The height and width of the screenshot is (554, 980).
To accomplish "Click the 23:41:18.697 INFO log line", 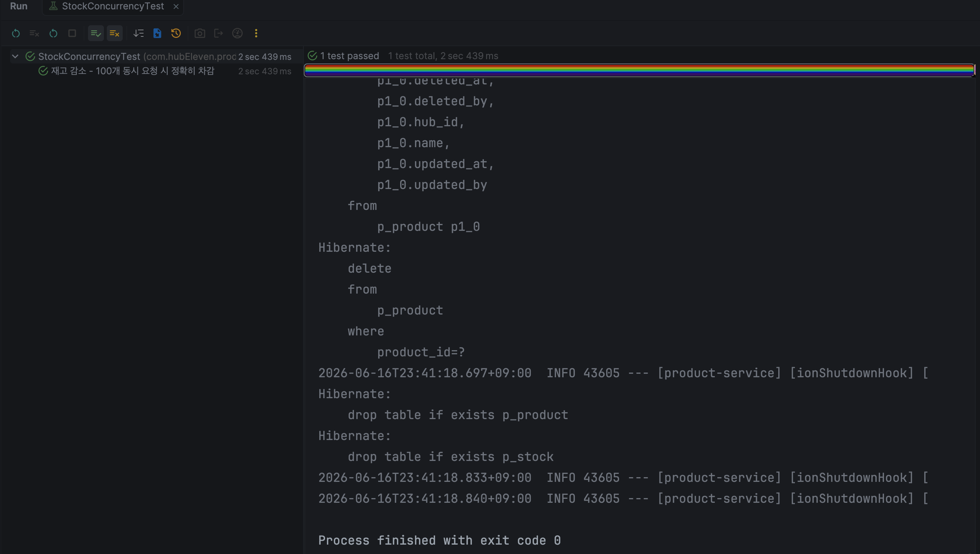I will [x=623, y=373].
